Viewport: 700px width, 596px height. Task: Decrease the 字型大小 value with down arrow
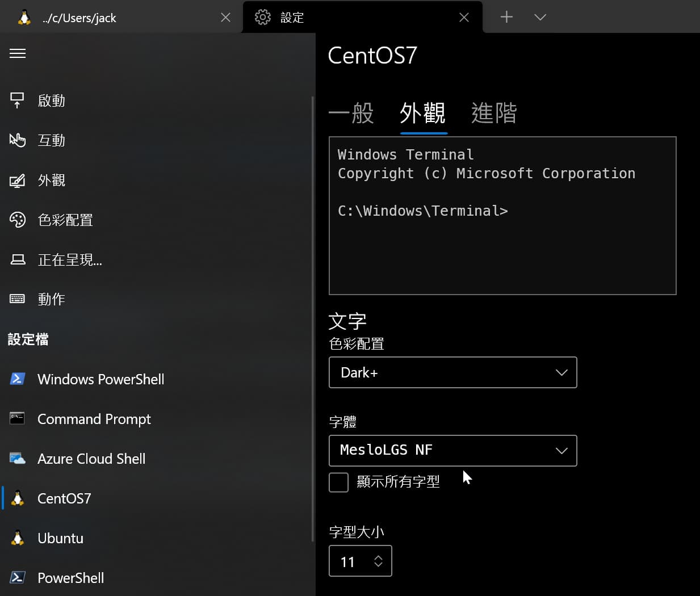pos(379,565)
